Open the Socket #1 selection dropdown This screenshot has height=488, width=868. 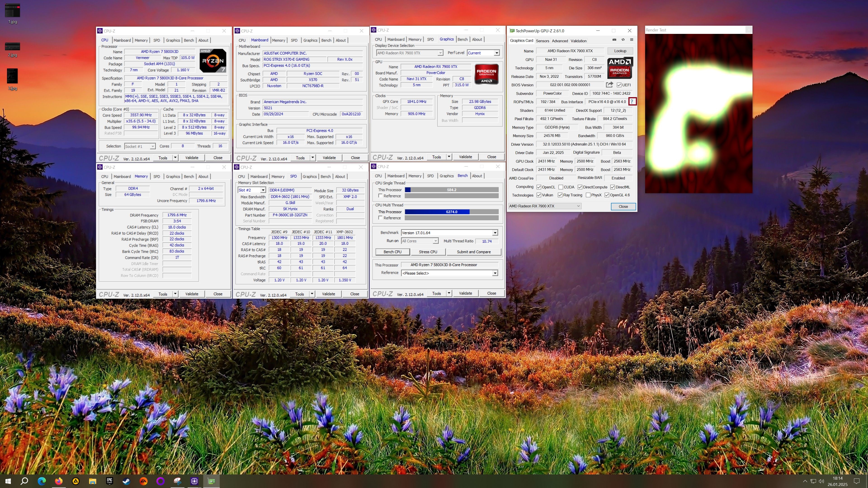(x=139, y=146)
